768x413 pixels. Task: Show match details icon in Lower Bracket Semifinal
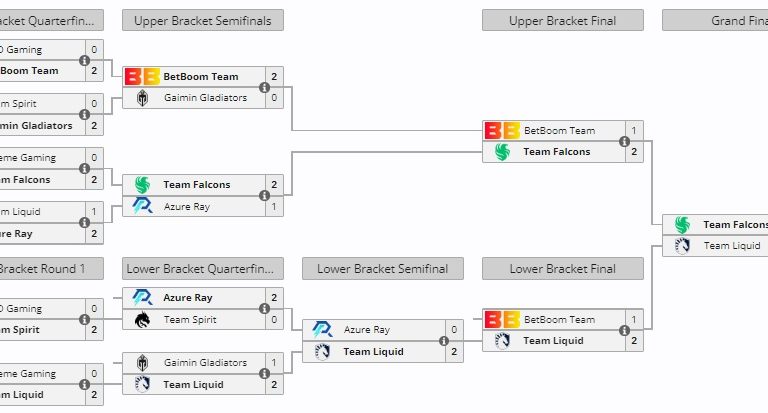pyautogui.click(x=444, y=341)
